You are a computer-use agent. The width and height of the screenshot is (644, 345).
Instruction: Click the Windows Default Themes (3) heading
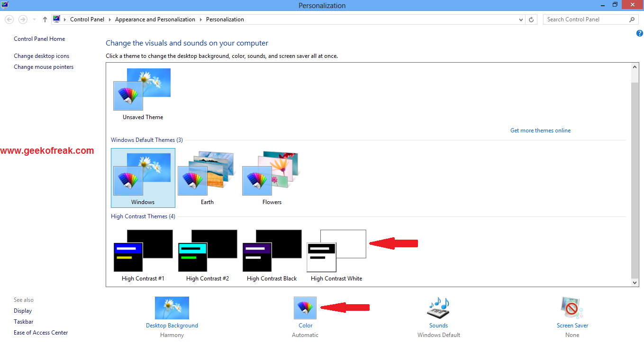147,140
